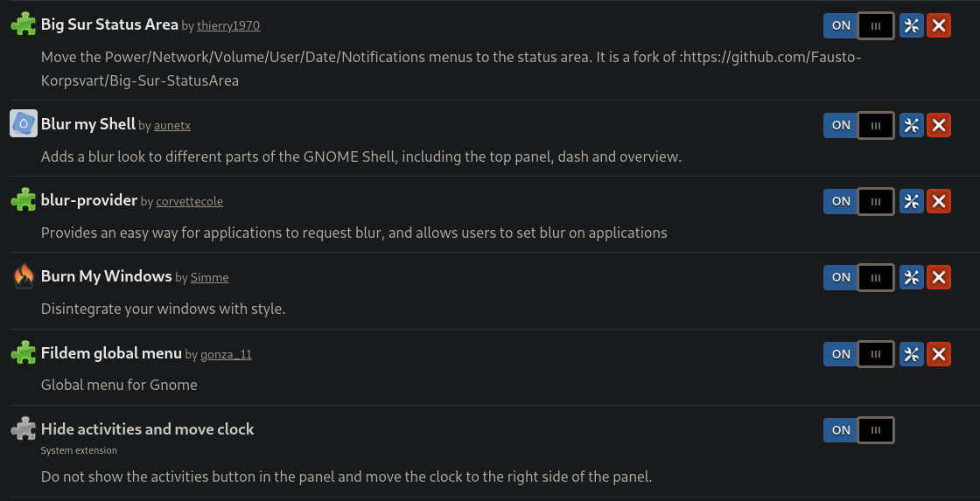Remove the Burn My Windows extension
The width and height of the screenshot is (980, 501).
[939, 277]
